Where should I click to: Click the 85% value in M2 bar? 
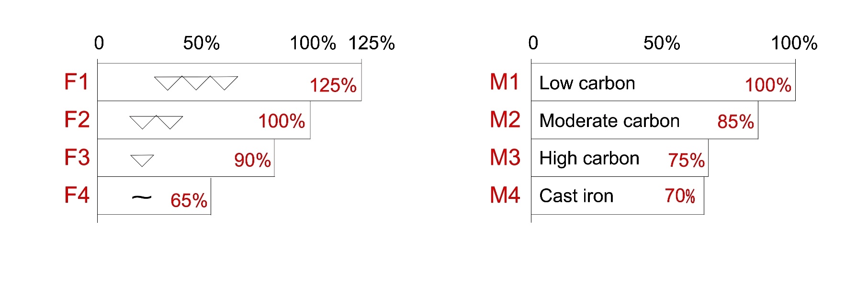pyautogui.click(x=736, y=122)
